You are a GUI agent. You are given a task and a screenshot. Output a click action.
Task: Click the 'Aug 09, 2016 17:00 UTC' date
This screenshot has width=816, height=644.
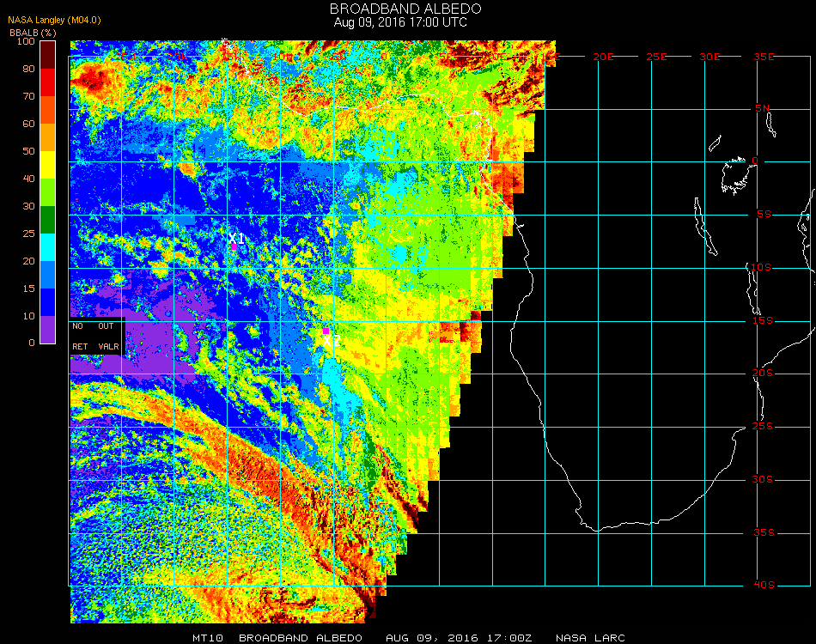pos(400,22)
